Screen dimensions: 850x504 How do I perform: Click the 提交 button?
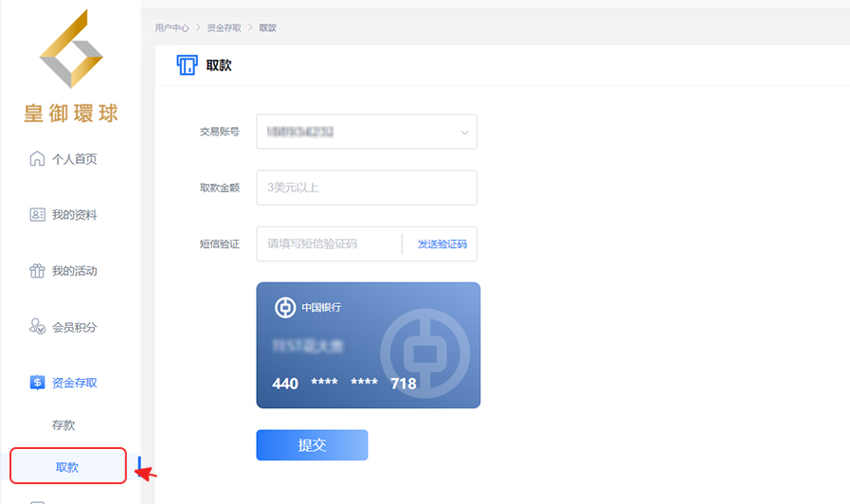(x=313, y=445)
